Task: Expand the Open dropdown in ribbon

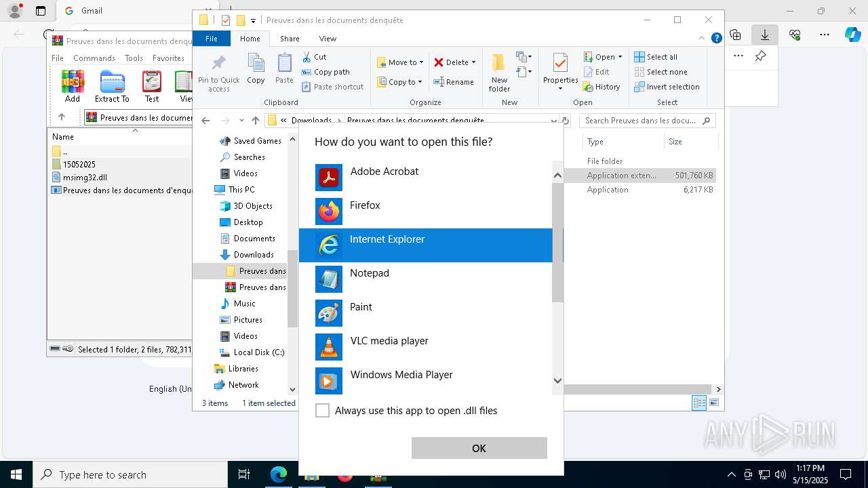Action: pos(620,57)
